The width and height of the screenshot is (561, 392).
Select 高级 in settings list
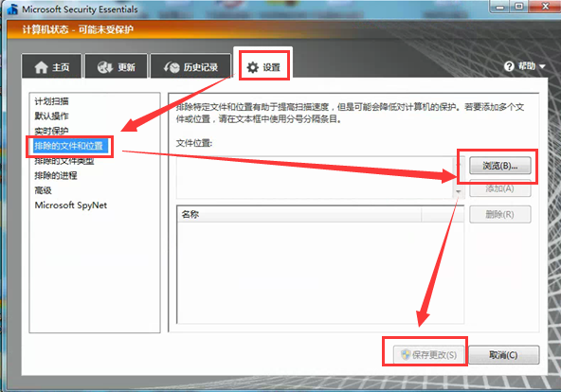point(43,190)
